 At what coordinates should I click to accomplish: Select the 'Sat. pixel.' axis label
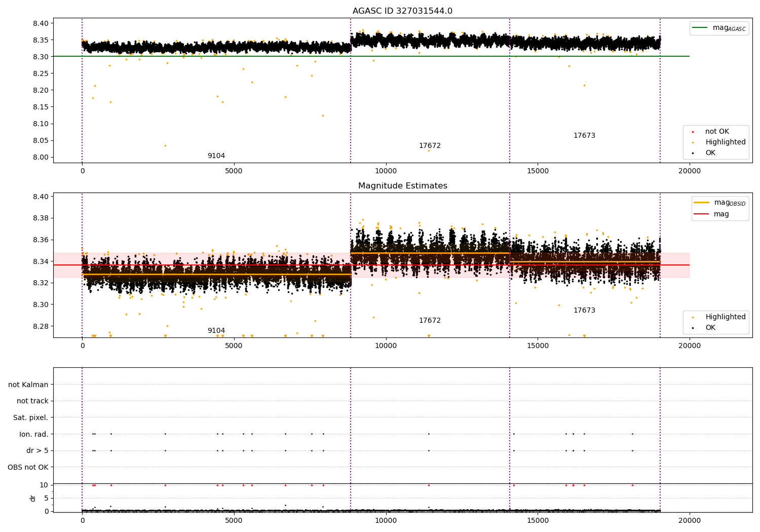click(x=31, y=418)
